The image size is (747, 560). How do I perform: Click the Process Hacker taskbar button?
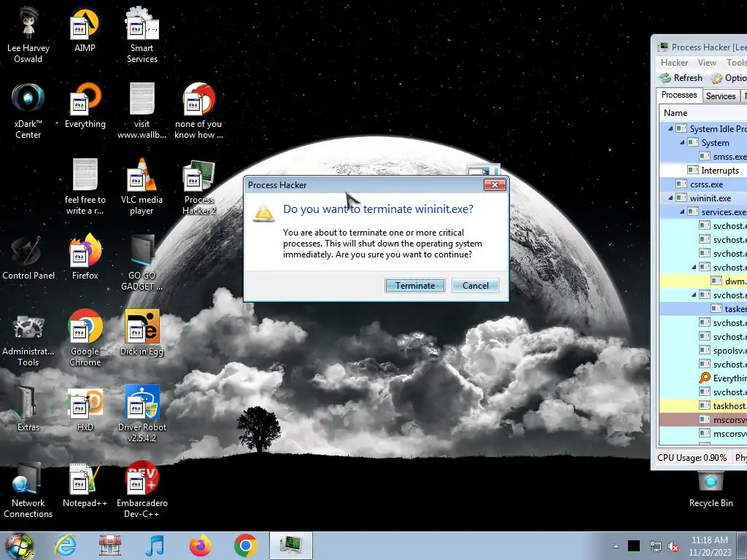tap(290, 545)
